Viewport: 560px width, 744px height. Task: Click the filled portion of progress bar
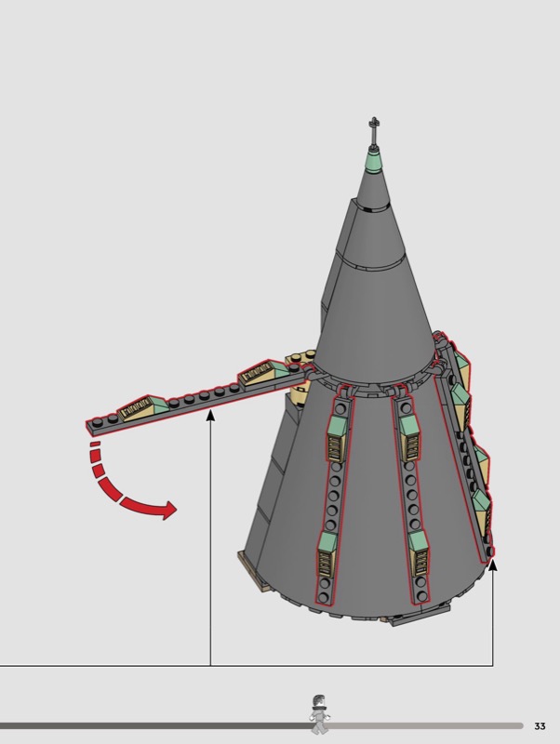click(149, 725)
